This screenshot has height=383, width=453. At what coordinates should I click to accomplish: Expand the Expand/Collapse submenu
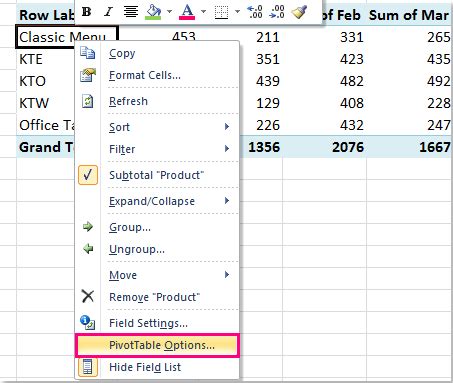pyautogui.click(x=157, y=201)
